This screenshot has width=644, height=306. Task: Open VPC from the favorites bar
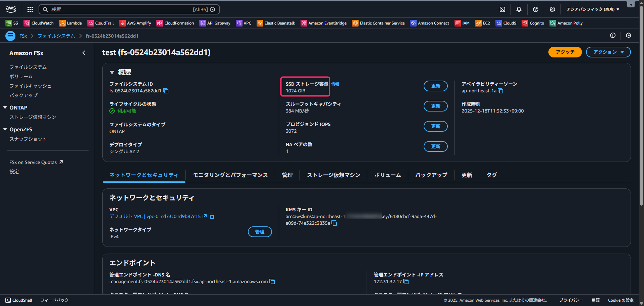[x=244, y=23]
